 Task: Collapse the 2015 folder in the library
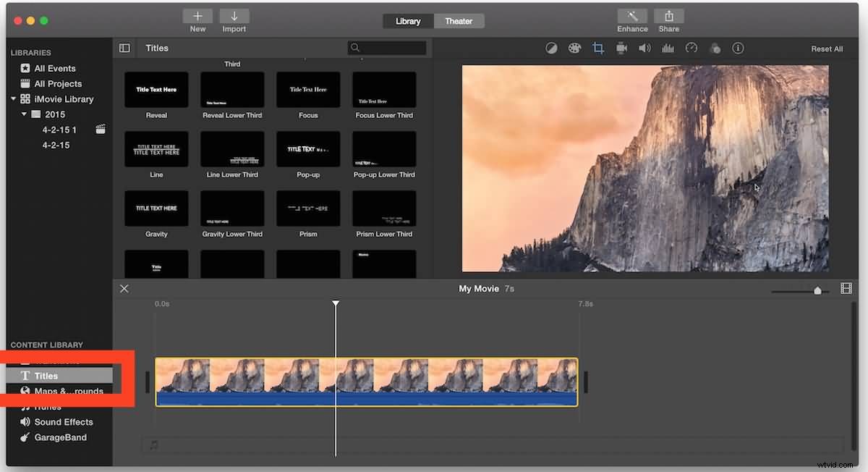click(x=23, y=114)
